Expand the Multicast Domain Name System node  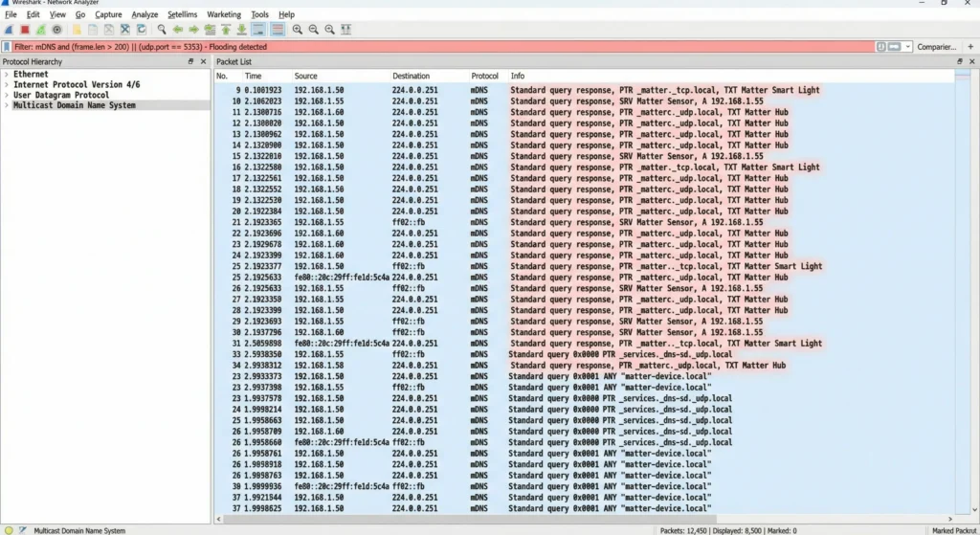click(x=7, y=105)
